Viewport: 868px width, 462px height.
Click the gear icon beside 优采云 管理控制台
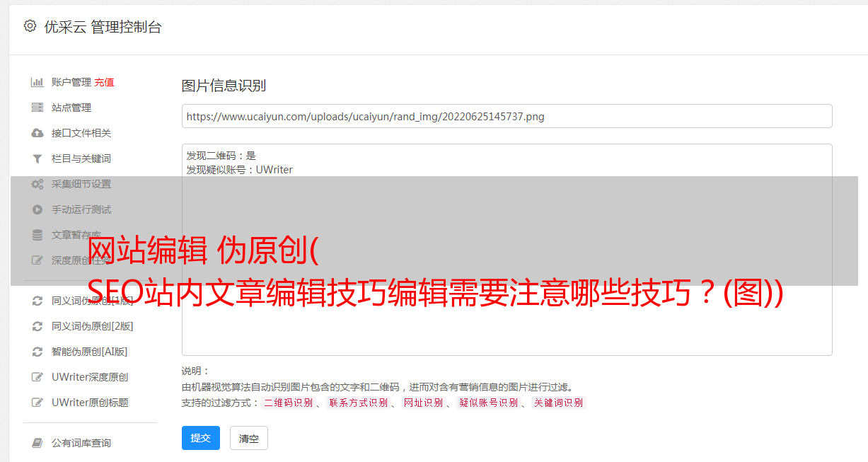coord(30,26)
